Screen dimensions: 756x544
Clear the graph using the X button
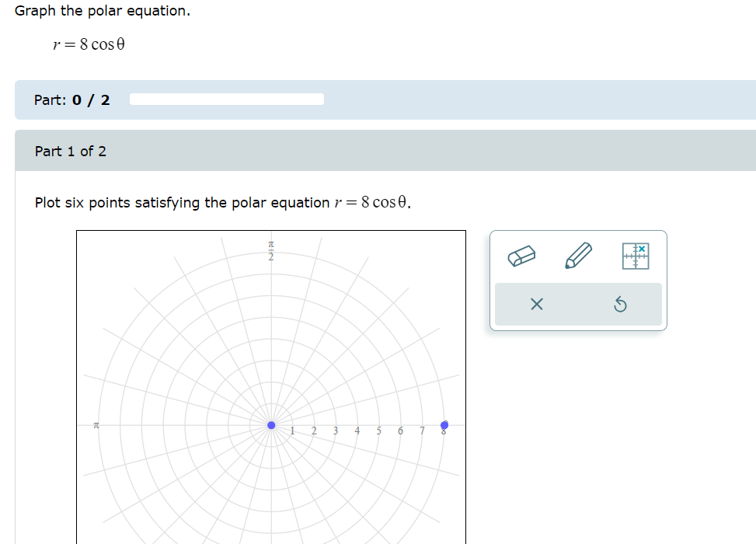[535, 305]
